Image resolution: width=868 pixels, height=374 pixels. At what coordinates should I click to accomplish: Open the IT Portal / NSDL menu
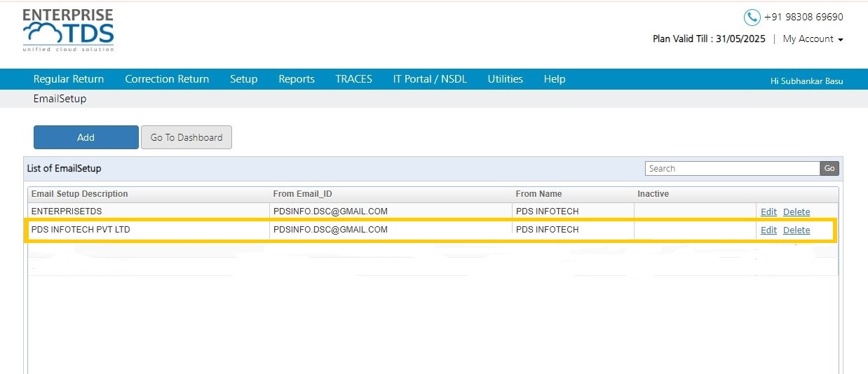pos(430,79)
